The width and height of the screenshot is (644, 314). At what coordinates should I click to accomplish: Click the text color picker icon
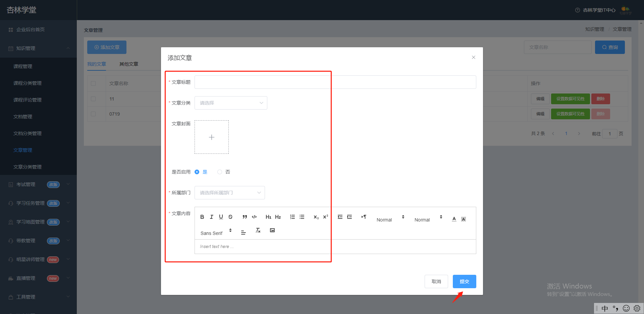pos(454,219)
